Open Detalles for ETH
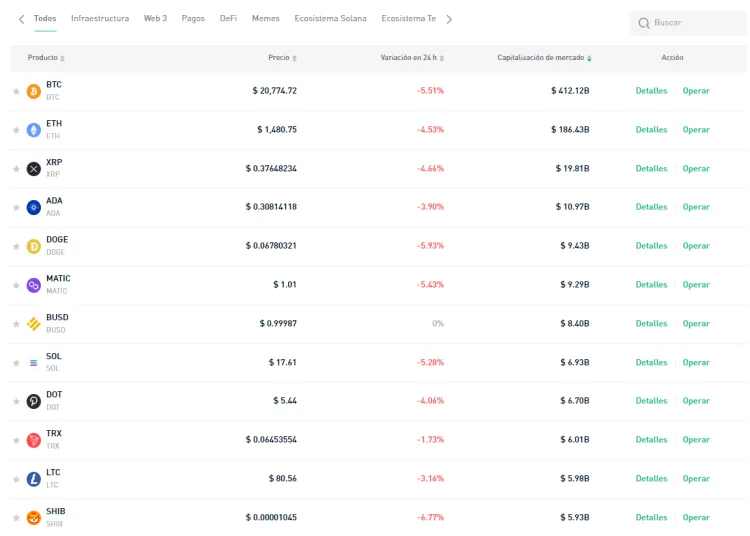Screen dimensions: 750x536 point(651,130)
